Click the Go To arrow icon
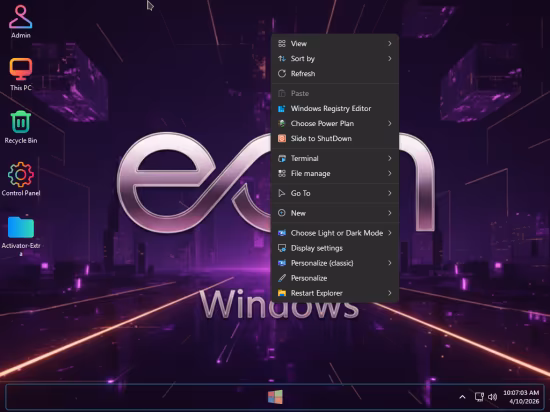Image resolution: width=550 pixels, height=412 pixels. point(282,193)
